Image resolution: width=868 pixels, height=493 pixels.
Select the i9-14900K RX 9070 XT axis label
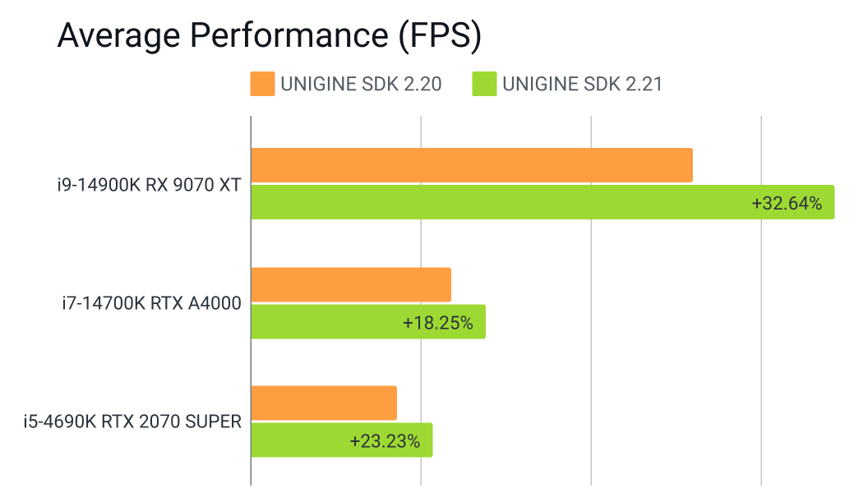pyautogui.click(x=150, y=185)
